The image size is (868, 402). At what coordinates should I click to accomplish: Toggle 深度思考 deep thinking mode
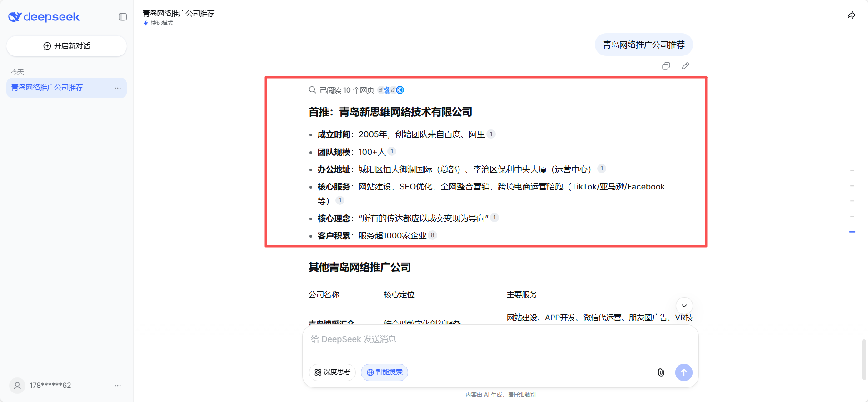click(333, 372)
